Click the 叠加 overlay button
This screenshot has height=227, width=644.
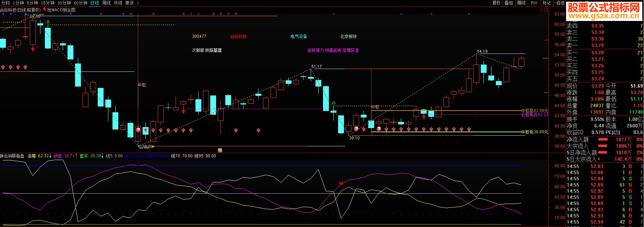tap(509, 3)
